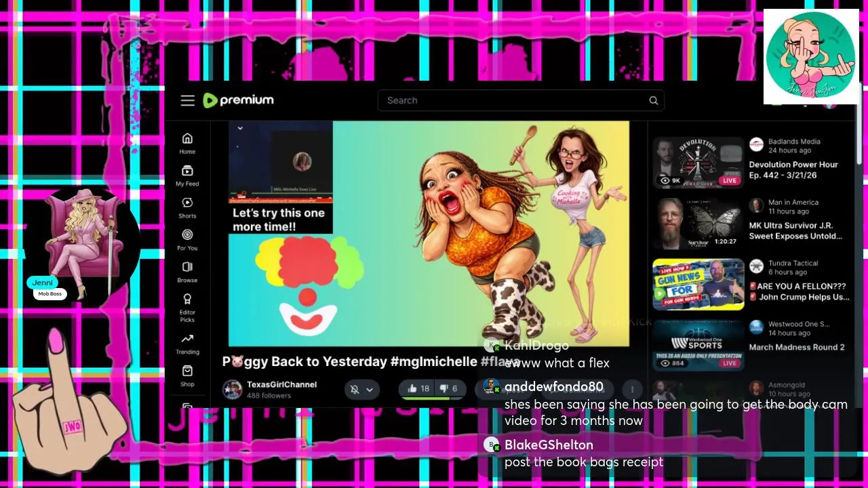868x488 pixels.
Task: Click the Man in America channel name
Action: [793, 202]
